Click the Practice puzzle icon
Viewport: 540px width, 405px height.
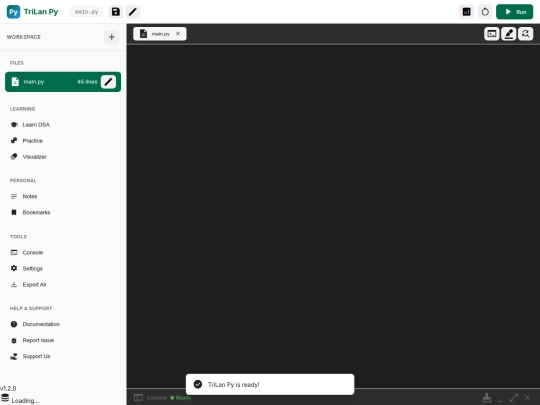(14, 141)
